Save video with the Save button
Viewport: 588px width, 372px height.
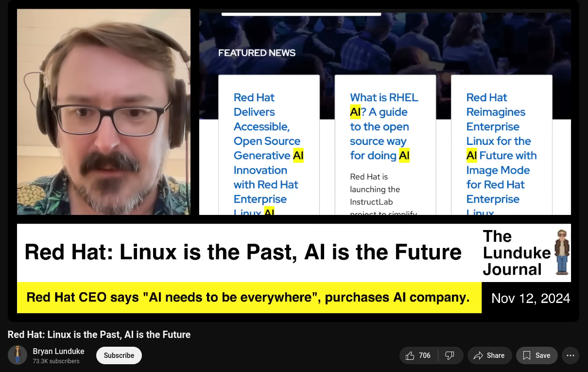pyautogui.click(x=537, y=355)
